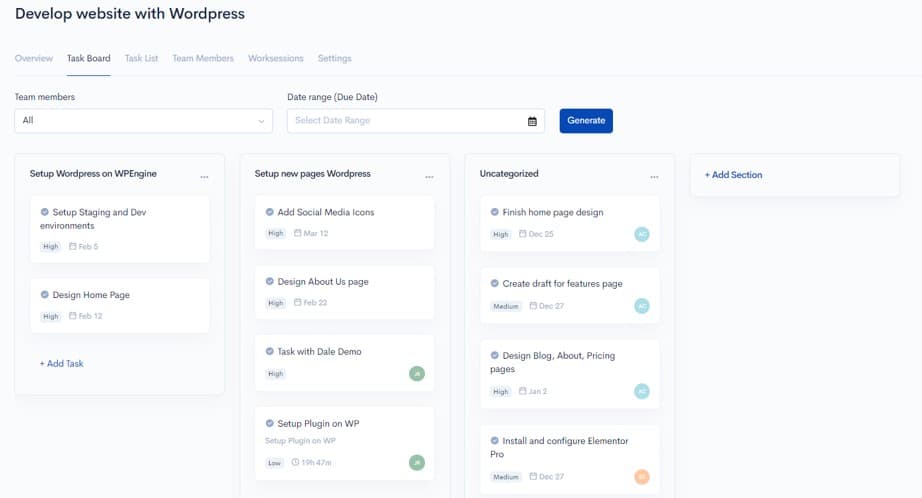Toggle completion check for Design Home Page
Image resolution: width=922 pixels, height=498 pixels.
[45, 295]
